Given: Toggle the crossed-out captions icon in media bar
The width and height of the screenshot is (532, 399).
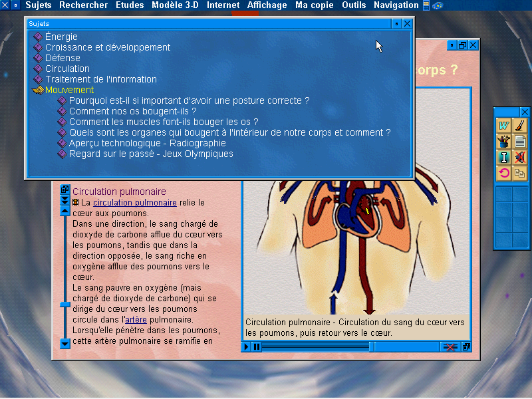Looking at the screenshot, I should (x=450, y=346).
